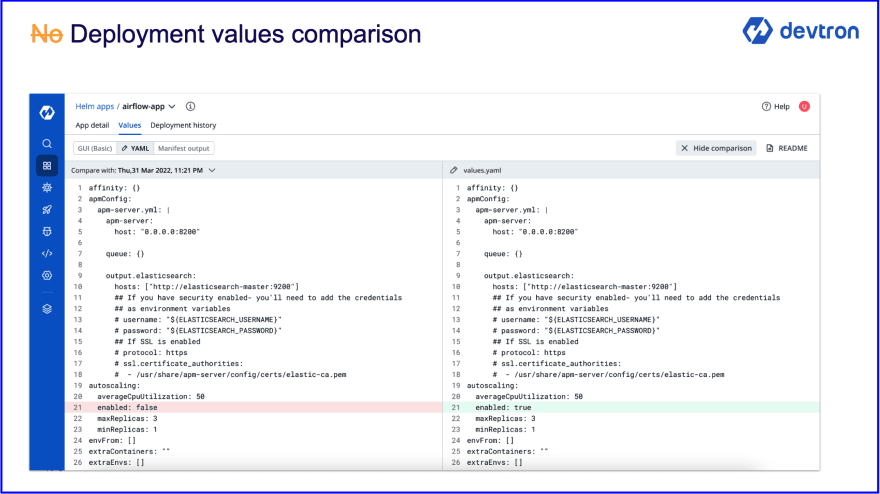The width and height of the screenshot is (880, 494).
Task: Open the Compare with date dropdown
Action: [x=143, y=170]
